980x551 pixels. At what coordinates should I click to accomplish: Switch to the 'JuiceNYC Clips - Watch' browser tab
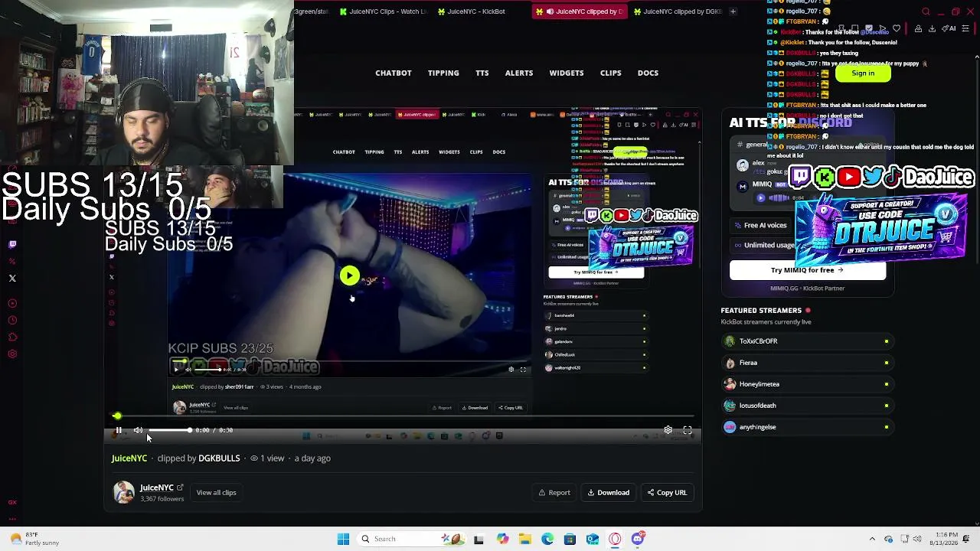(x=383, y=11)
